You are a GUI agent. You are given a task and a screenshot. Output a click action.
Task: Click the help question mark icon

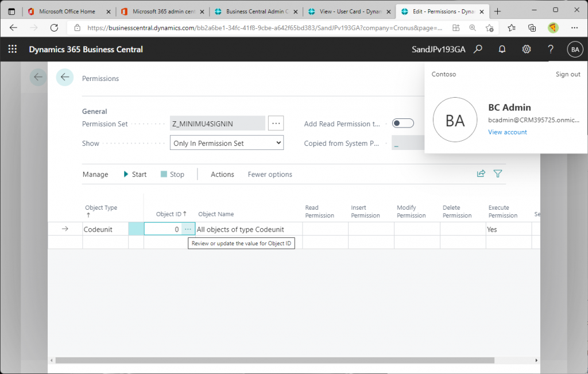(551, 49)
